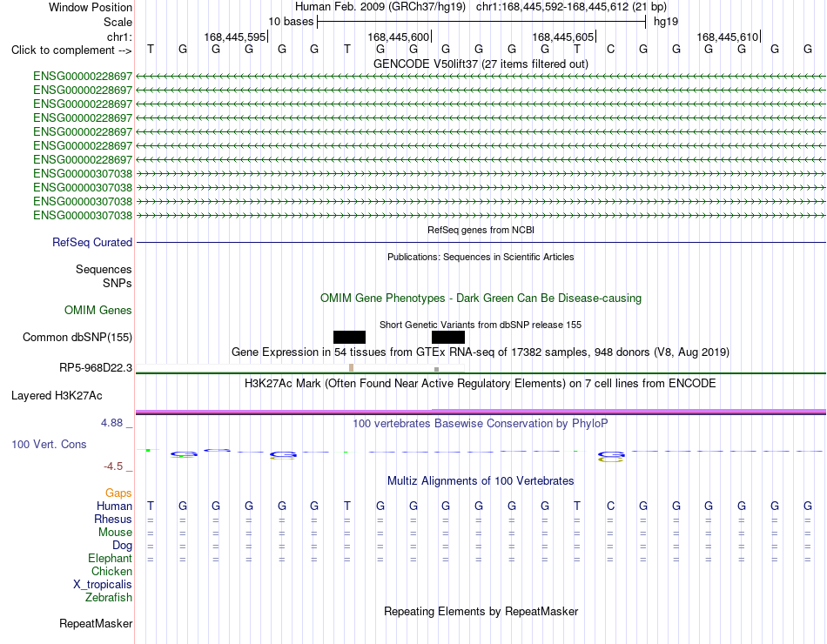Click the RP5-968D22.3 gene label

96,367
